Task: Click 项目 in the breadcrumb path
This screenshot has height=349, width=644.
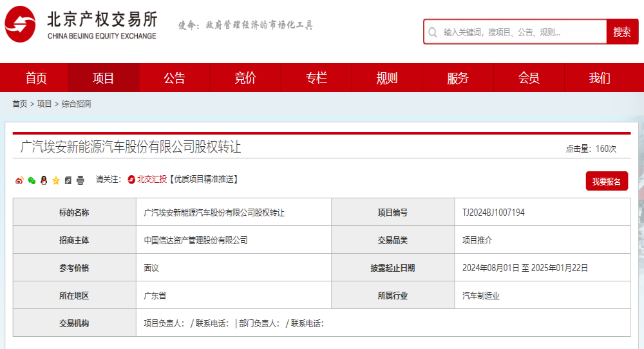Action: [44, 104]
